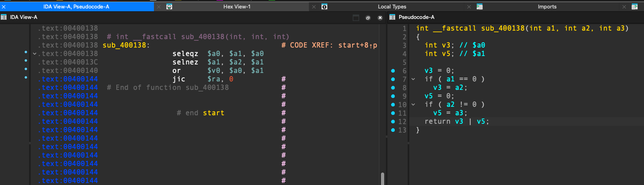Click the '$v0, $a0, $a1' operands
Image resolution: width=644 pixels, height=185 pixels.
236,71
